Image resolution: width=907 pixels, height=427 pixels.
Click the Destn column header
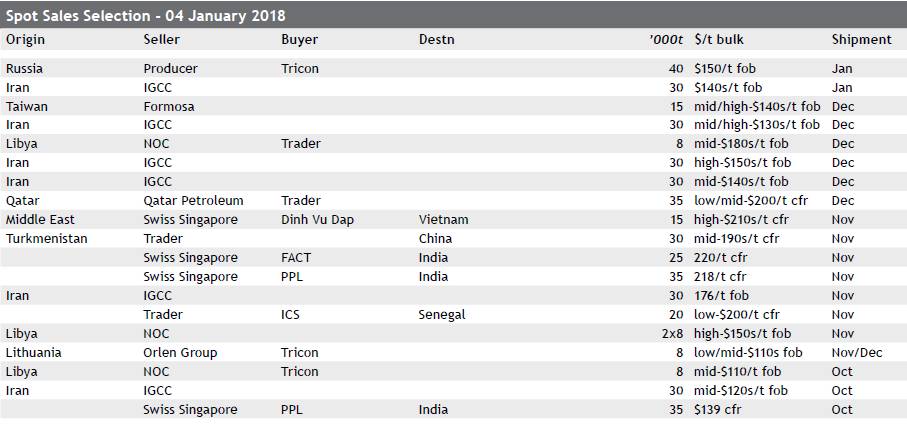437,40
